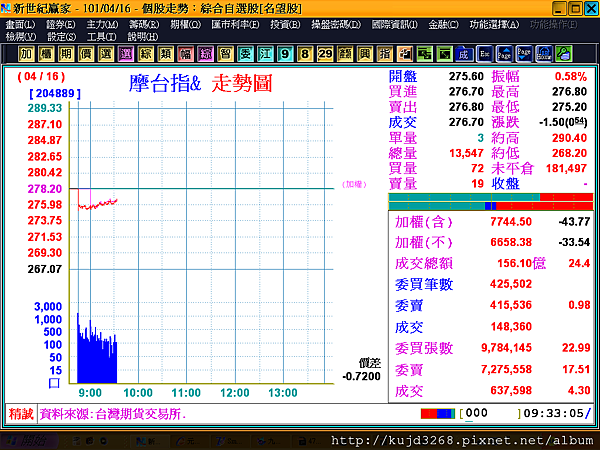Open the 設定(S) menu
Image resolution: width=600 pixels, height=450 pixels.
pyautogui.click(x=61, y=37)
